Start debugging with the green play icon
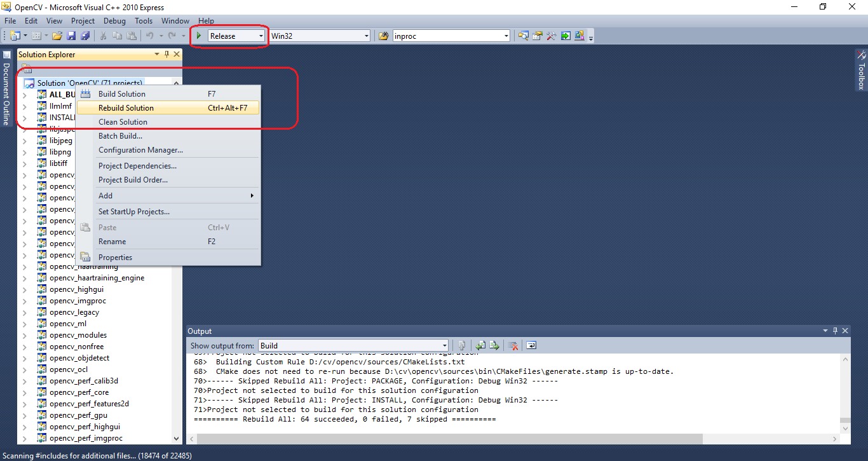 click(199, 36)
